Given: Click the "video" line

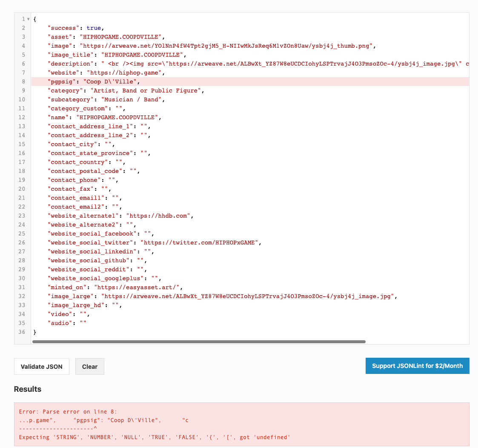Looking at the screenshot, I should (x=69, y=314).
